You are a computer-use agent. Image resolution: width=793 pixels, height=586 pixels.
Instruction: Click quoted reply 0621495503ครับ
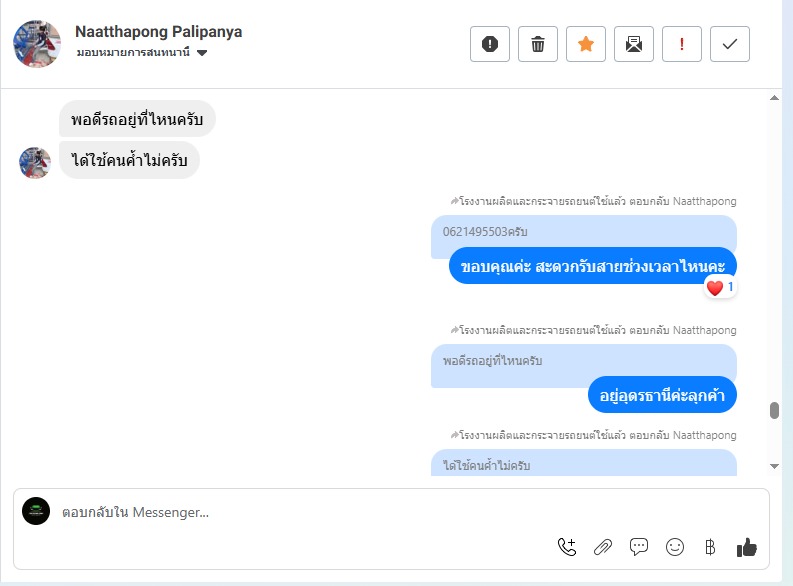click(x=485, y=232)
